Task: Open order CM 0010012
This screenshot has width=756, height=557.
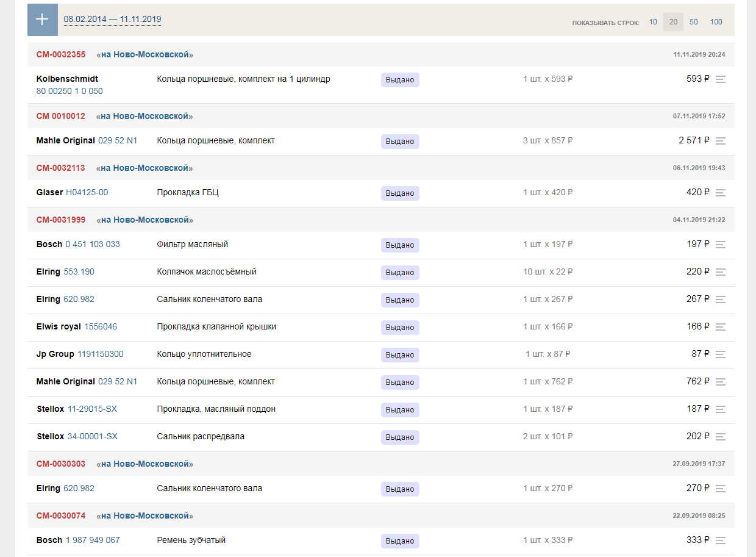Action: [x=61, y=116]
